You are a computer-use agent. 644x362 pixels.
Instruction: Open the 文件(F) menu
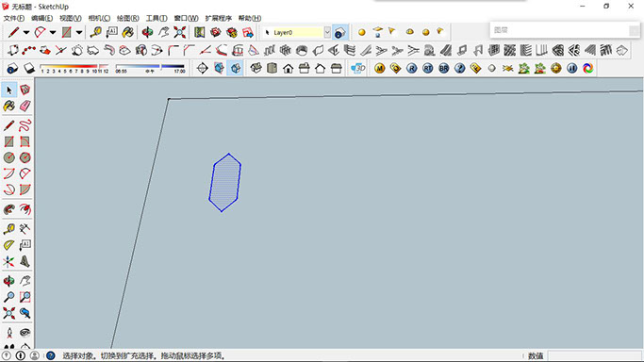(14, 18)
